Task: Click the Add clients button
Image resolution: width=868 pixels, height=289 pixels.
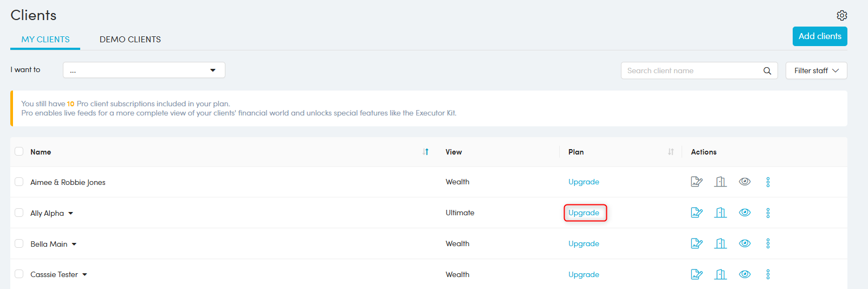Action: coord(819,36)
